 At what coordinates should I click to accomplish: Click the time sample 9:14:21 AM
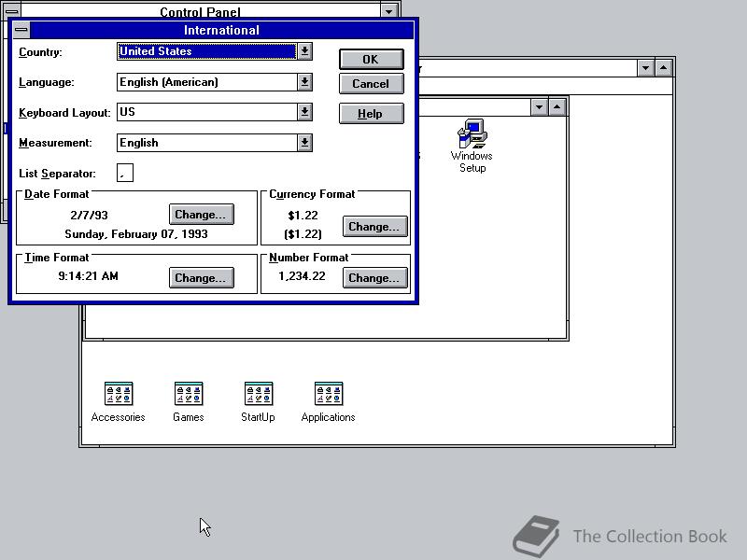pyautogui.click(x=88, y=276)
